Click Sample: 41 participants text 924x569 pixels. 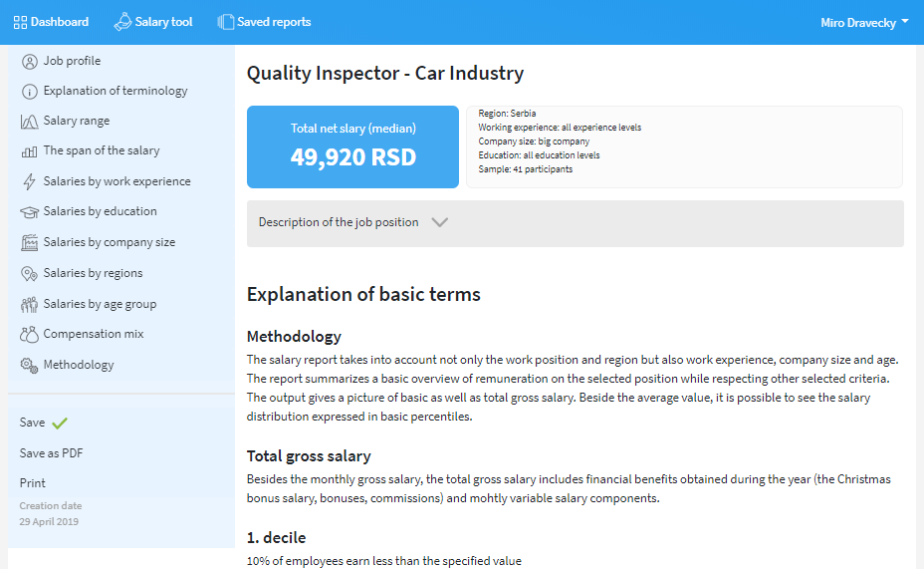[x=526, y=169]
